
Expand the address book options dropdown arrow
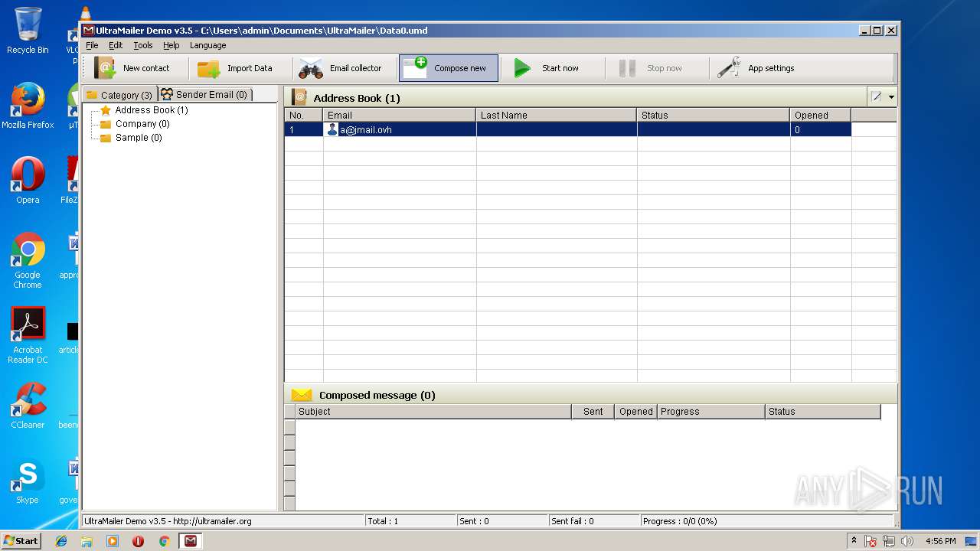pos(891,97)
